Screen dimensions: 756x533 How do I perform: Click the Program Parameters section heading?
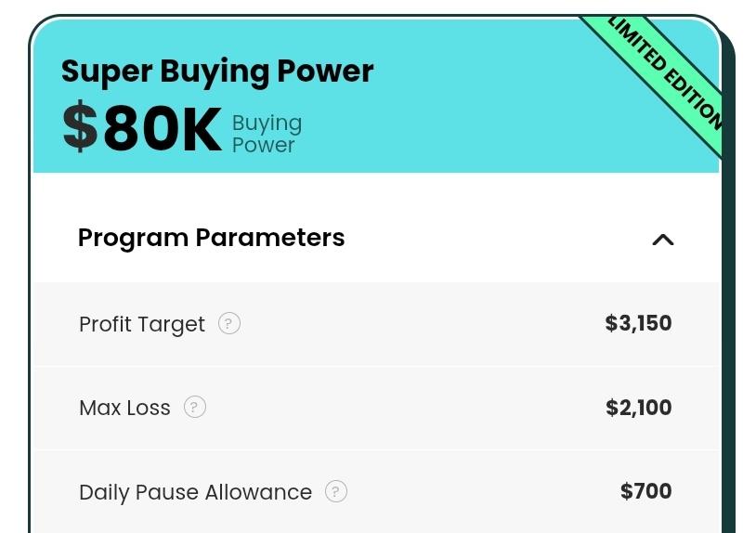(x=211, y=238)
